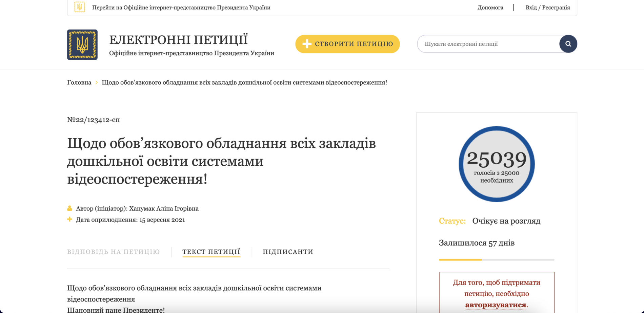Go to Головна in breadcrumbs
Screen dimensions: 644x313
tap(79, 82)
